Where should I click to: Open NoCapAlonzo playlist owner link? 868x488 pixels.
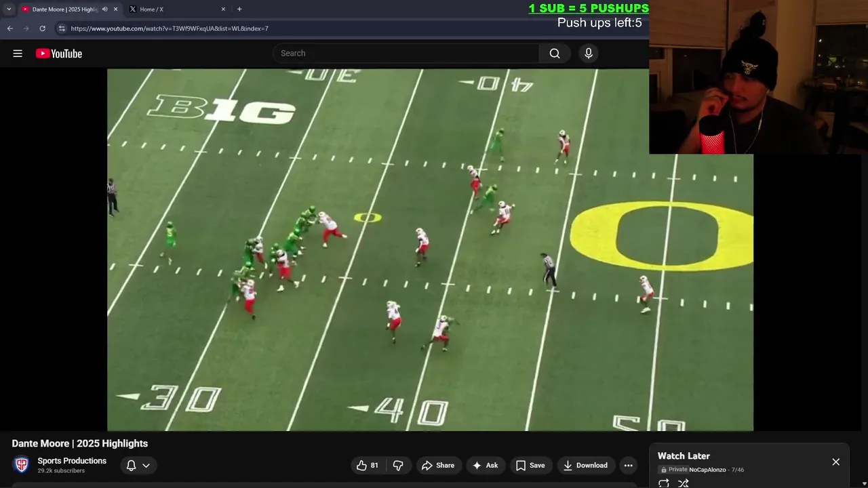click(707, 470)
